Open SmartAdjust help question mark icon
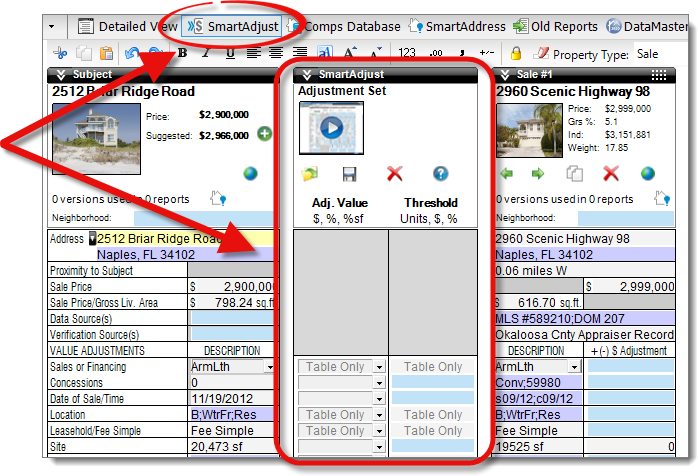This screenshot has height=476, width=698. [440, 174]
